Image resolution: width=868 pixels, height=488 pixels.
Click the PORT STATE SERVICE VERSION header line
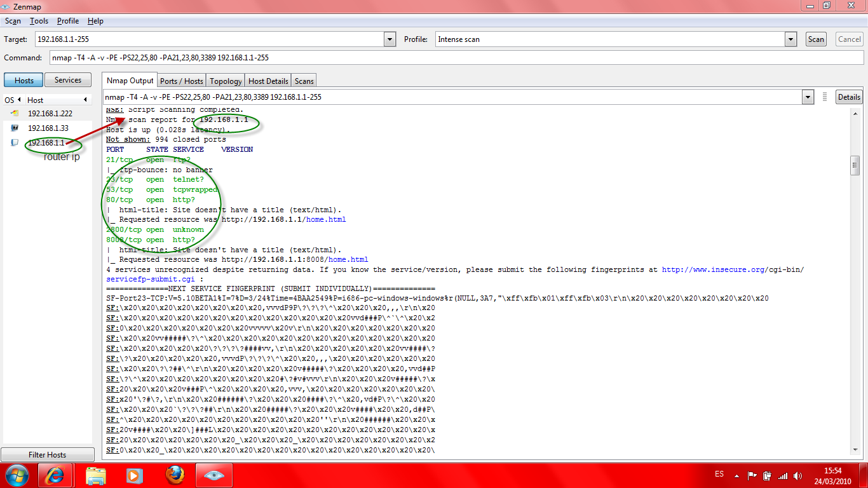[180, 149]
